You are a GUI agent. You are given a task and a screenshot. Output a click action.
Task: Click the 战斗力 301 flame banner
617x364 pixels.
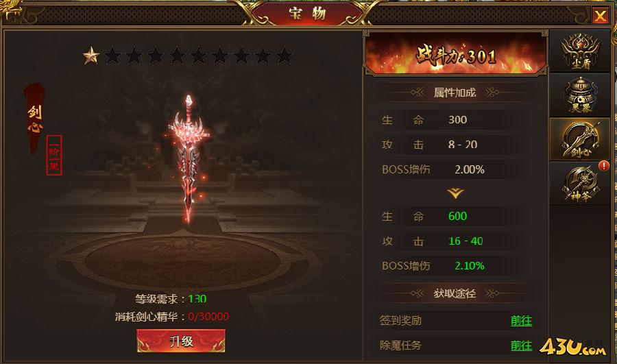[x=456, y=55]
